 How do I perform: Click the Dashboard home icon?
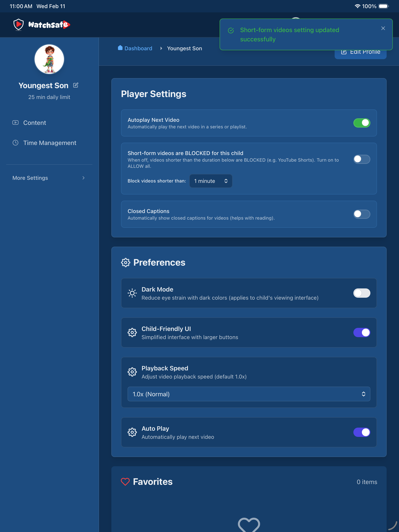(120, 48)
